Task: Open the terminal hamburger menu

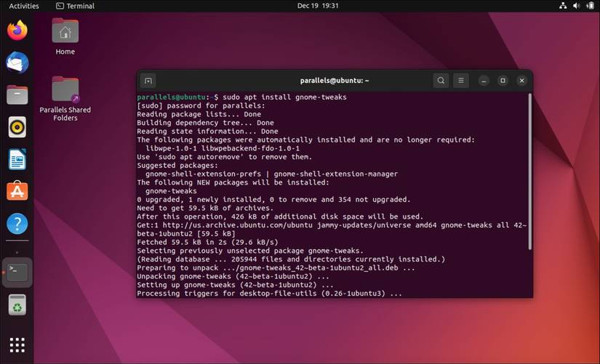Action: pos(460,81)
